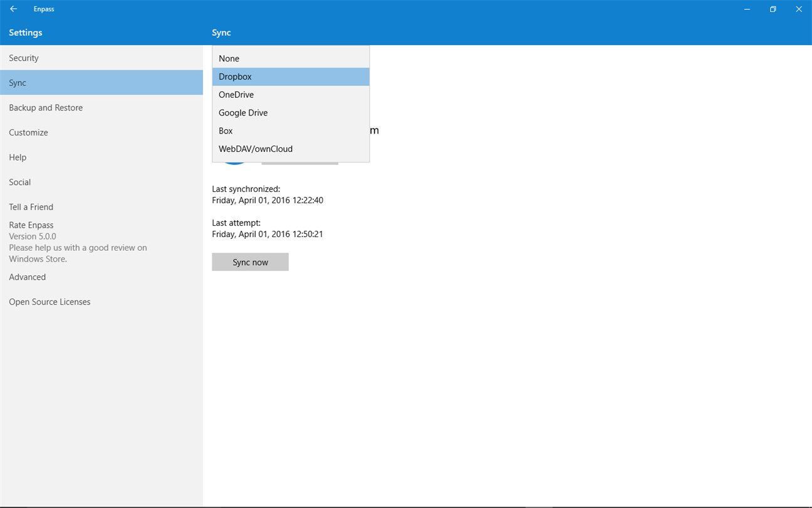Select Sync in the settings sidebar
The image size is (812, 508).
(x=101, y=83)
